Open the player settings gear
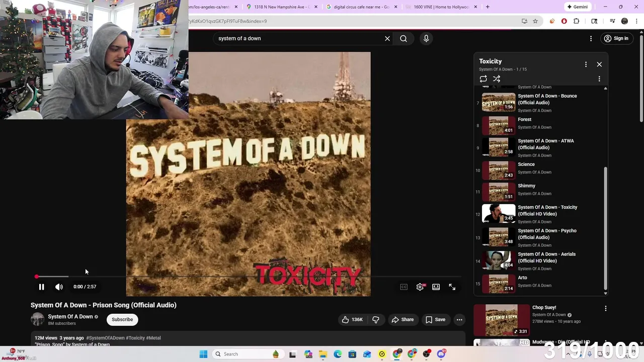644x362 pixels. 420,287
